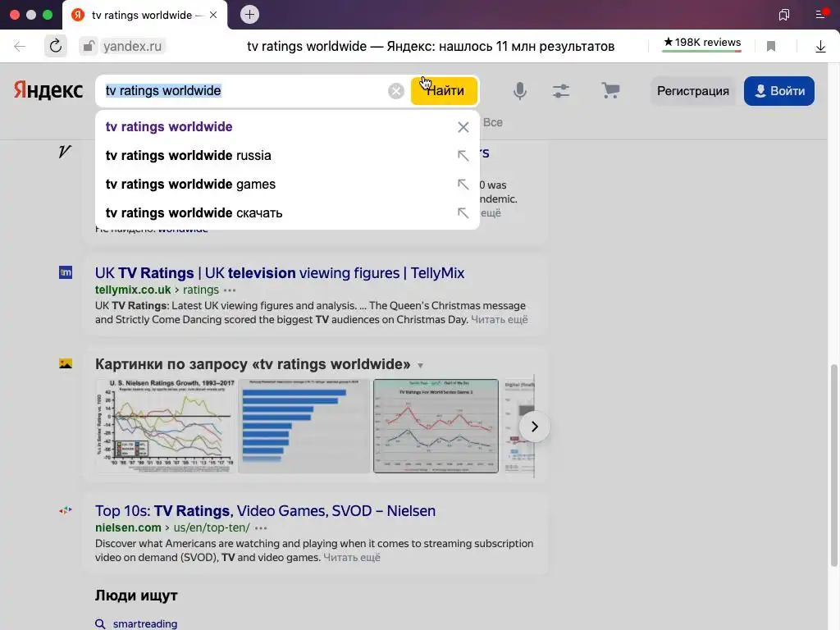Fill query arrow for 'worldwide games' suggestion
This screenshot has height=630, width=840.
click(x=463, y=185)
